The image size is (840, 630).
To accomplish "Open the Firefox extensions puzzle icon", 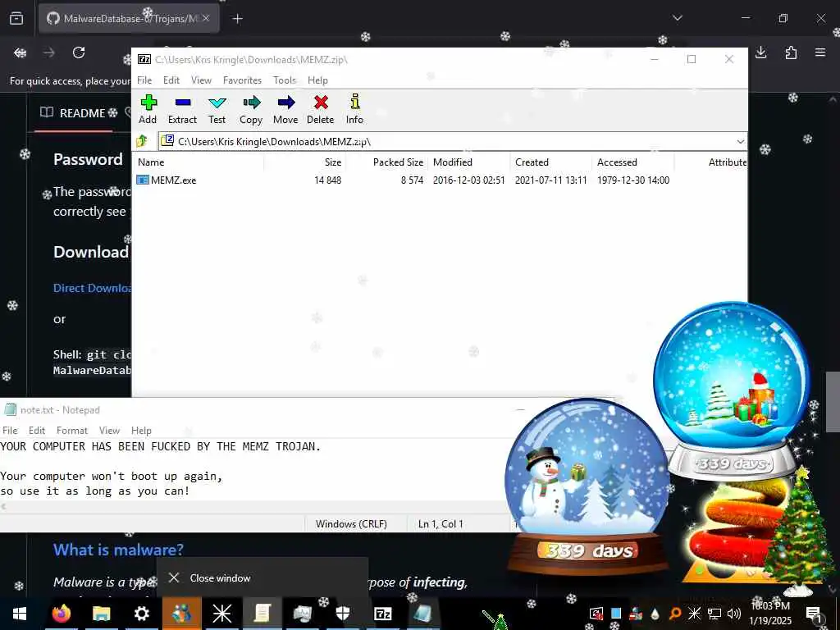I will 791,52.
